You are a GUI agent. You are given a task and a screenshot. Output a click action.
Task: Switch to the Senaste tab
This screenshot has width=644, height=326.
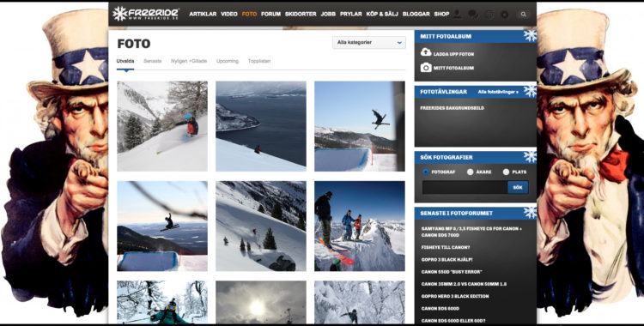[152, 61]
